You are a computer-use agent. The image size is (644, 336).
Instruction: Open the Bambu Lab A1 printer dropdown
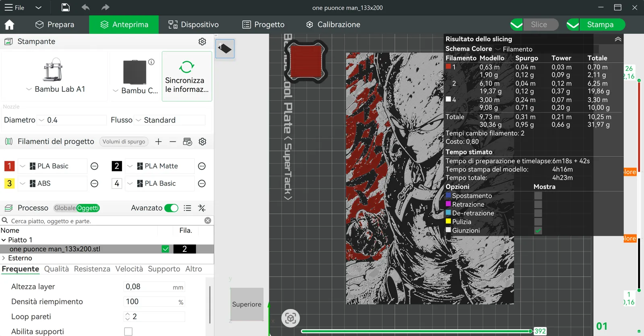point(29,89)
